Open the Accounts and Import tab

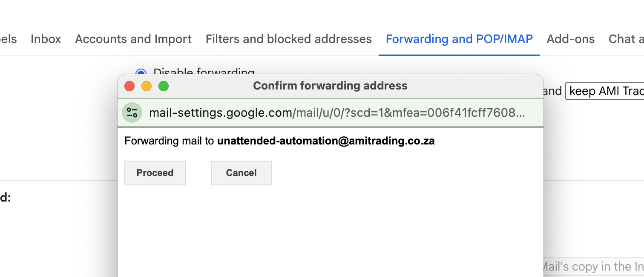(133, 39)
